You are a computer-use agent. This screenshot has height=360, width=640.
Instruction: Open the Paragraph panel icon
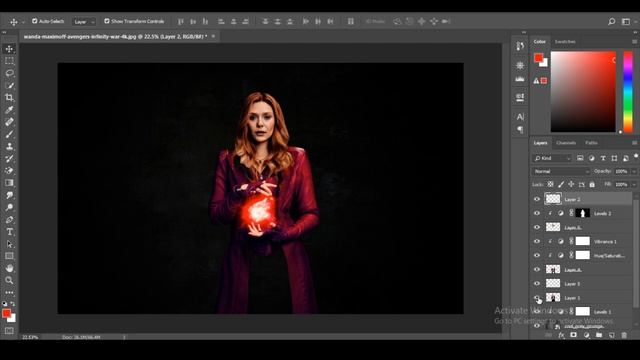pyautogui.click(x=520, y=130)
